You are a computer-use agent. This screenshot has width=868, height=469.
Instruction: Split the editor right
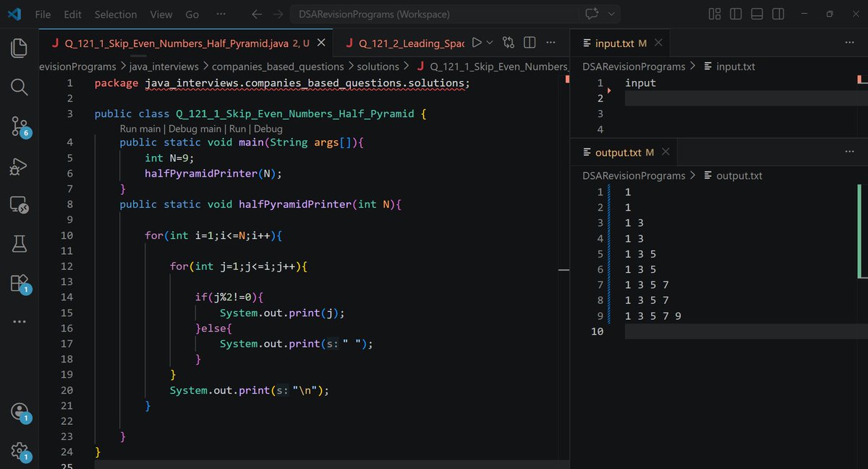pos(529,43)
